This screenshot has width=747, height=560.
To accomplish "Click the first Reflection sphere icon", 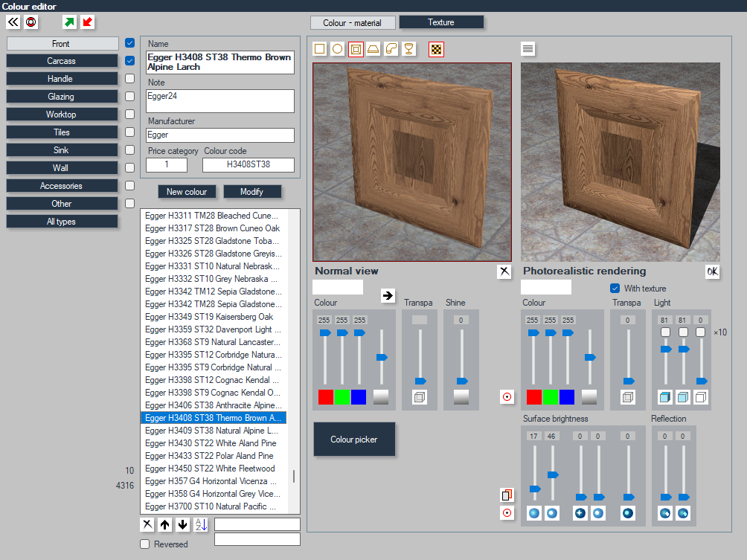I will coord(665,513).
